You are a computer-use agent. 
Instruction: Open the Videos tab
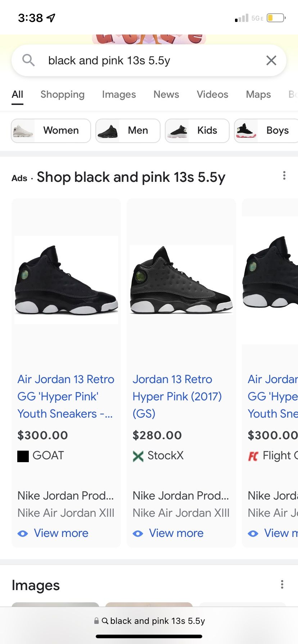(212, 95)
